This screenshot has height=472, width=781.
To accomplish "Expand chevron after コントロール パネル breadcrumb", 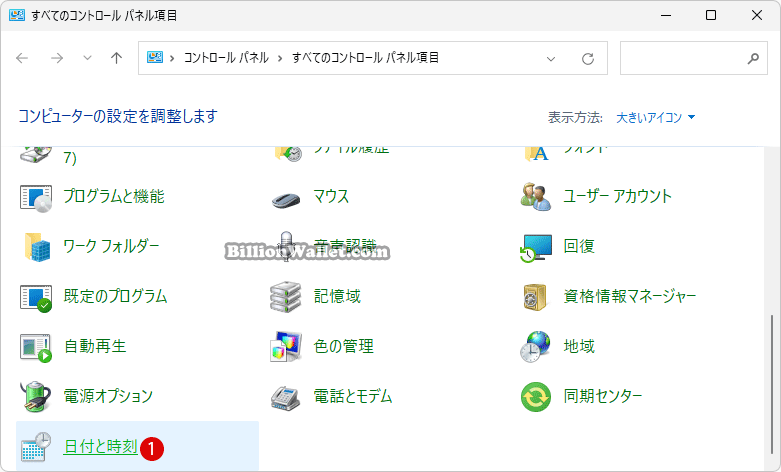I will pos(280,58).
